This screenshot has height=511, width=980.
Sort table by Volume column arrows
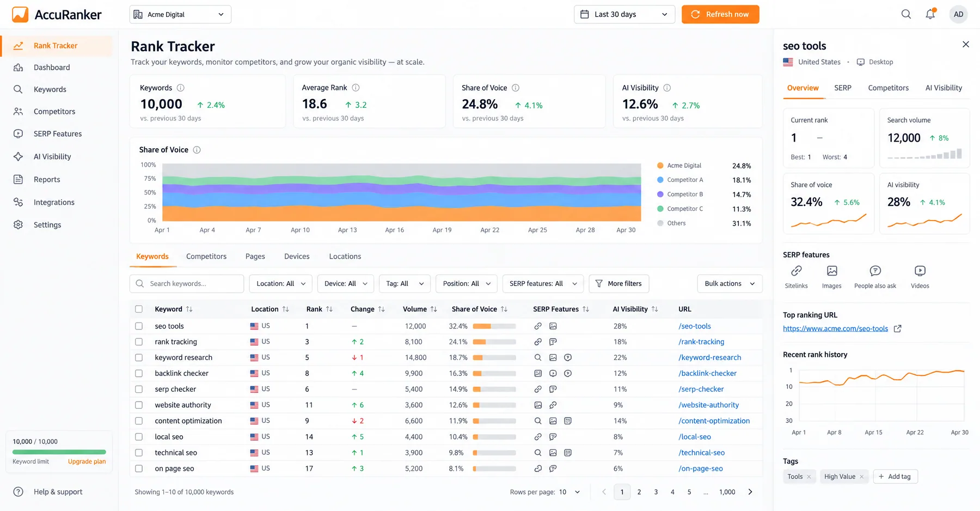click(x=434, y=309)
